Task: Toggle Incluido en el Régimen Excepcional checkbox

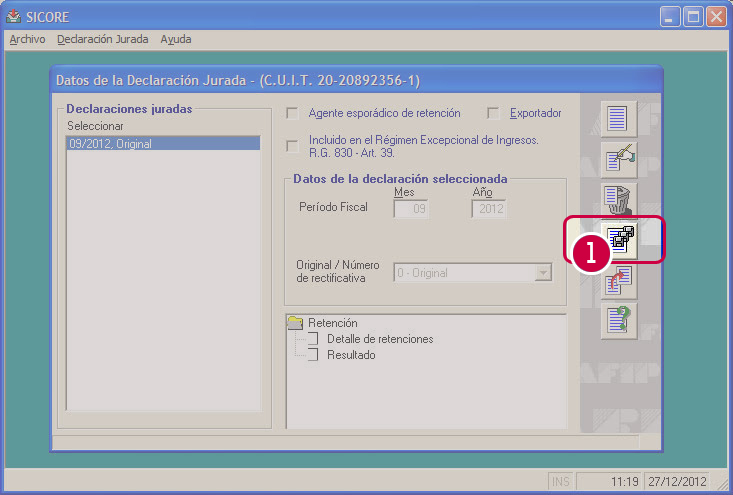Action: 293,146
